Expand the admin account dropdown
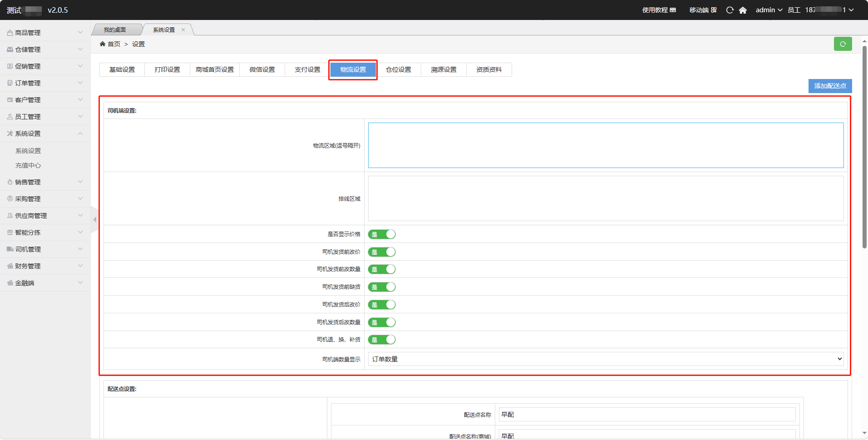Screen dimensions: 868x440 [769, 10]
